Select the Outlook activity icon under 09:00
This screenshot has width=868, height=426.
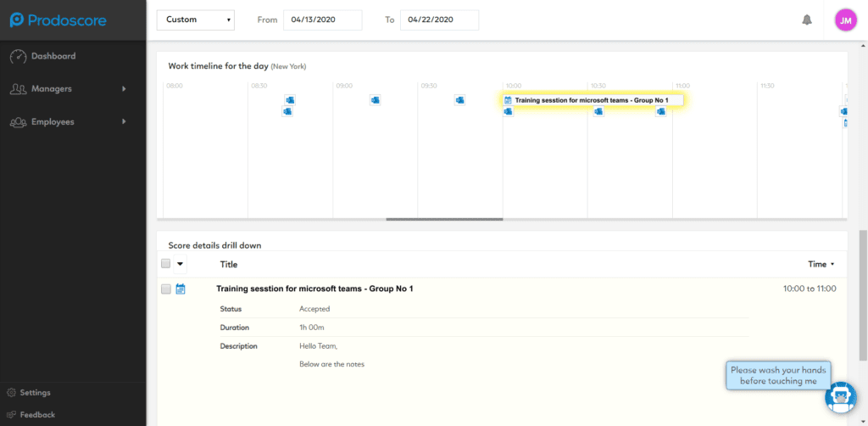click(x=375, y=100)
